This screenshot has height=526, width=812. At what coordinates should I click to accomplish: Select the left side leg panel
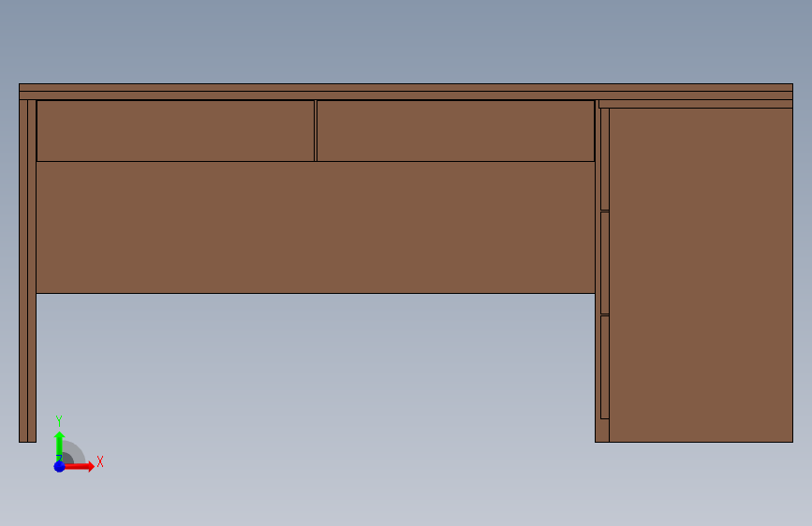click(x=27, y=270)
